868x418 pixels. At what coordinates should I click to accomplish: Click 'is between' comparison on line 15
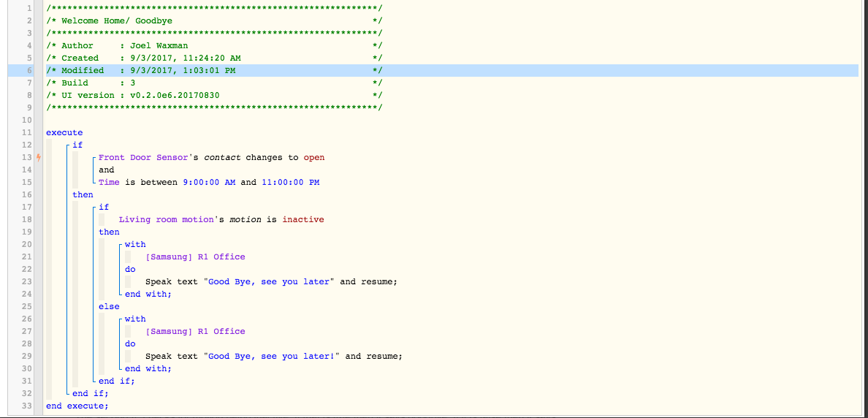point(152,182)
